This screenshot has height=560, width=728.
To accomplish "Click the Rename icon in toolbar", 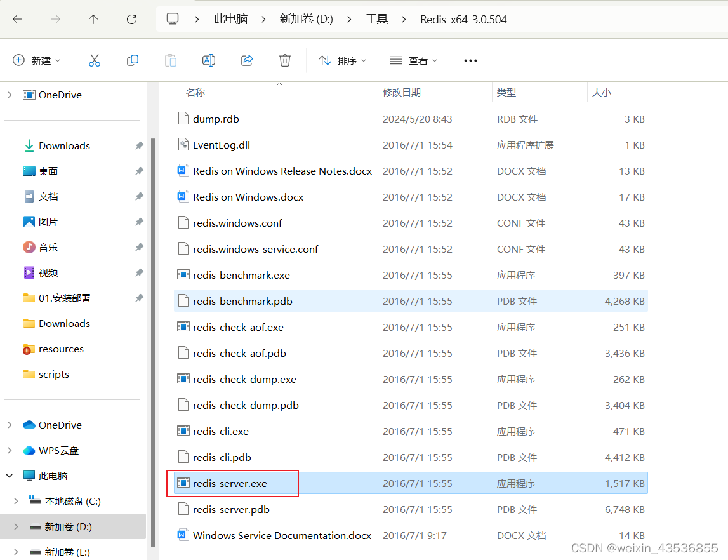I will [x=209, y=60].
